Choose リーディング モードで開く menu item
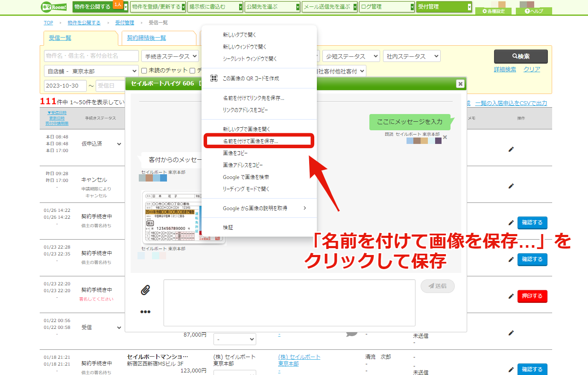The height and width of the screenshot is (375, 588). 259,189
